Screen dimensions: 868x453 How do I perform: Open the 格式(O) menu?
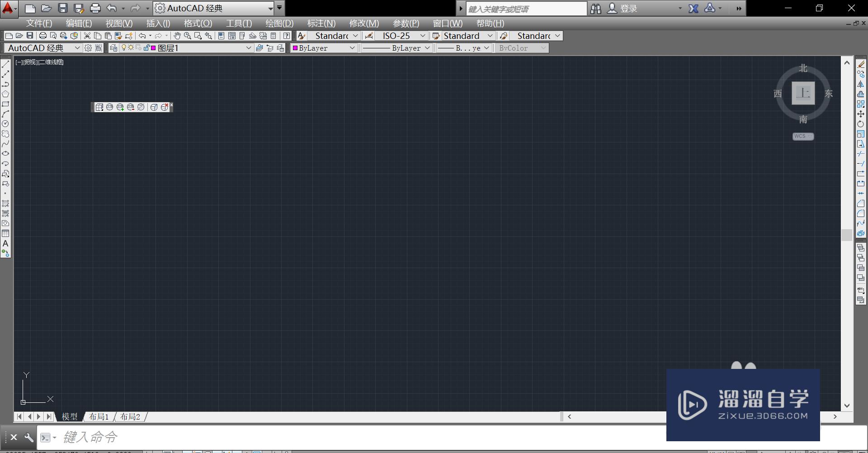pyautogui.click(x=198, y=24)
